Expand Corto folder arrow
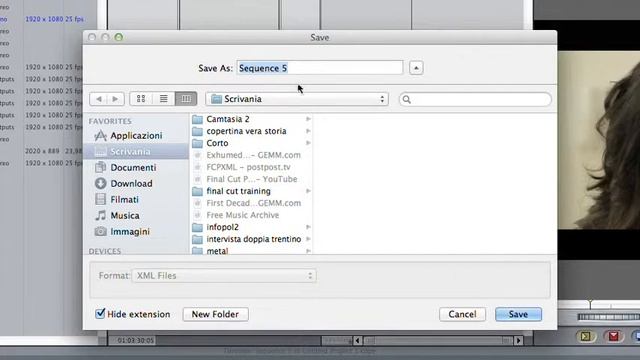 click(x=308, y=143)
